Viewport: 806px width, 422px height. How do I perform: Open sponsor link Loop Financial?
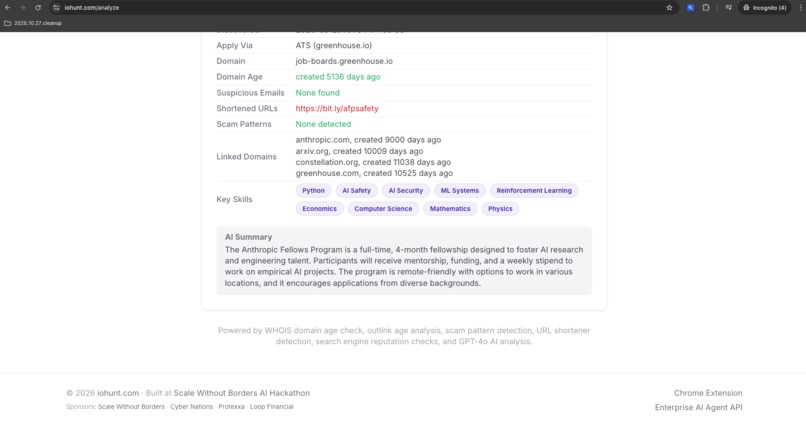pos(271,407)
